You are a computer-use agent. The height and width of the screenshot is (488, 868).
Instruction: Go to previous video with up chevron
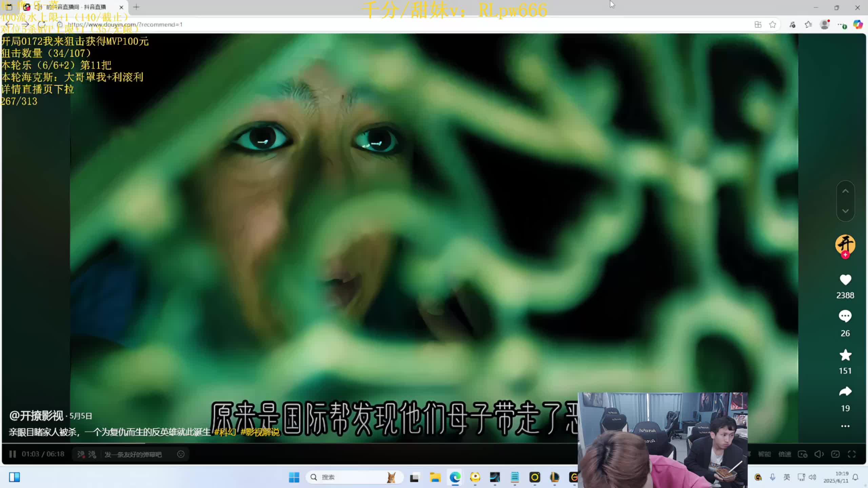[x=845, y=191]
